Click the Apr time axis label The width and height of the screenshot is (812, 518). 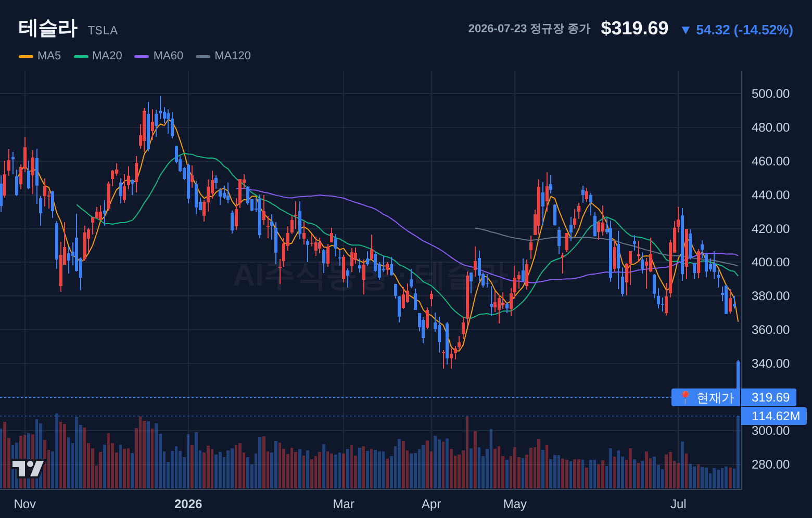click(x=432, y=504)
